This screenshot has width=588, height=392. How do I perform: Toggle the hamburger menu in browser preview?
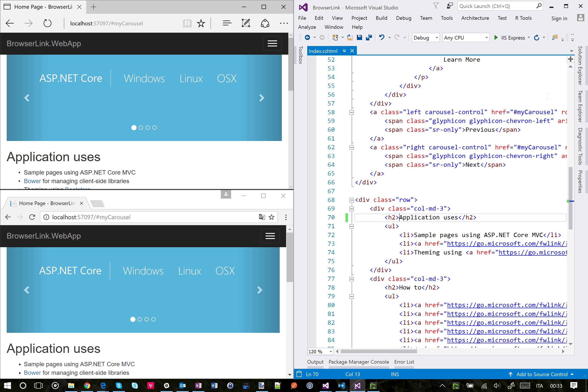[x=272, y=43]
